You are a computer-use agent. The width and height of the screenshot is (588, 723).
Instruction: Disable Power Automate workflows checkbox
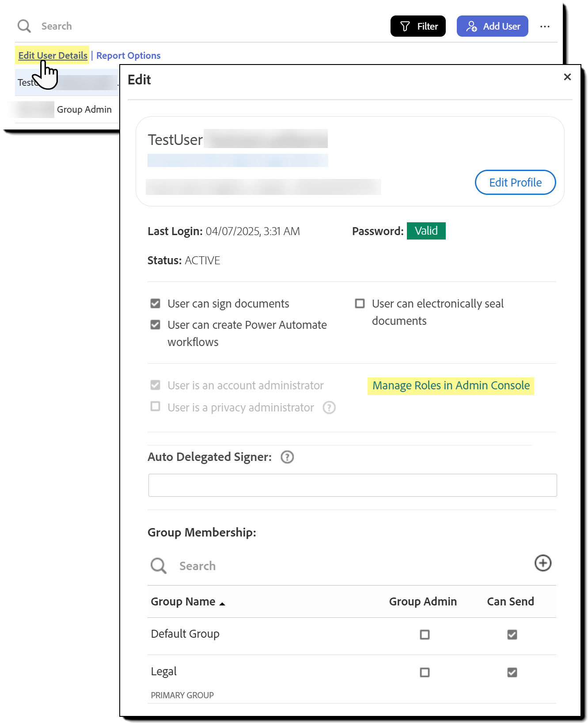pyautogui.click(x=155, y=325)
